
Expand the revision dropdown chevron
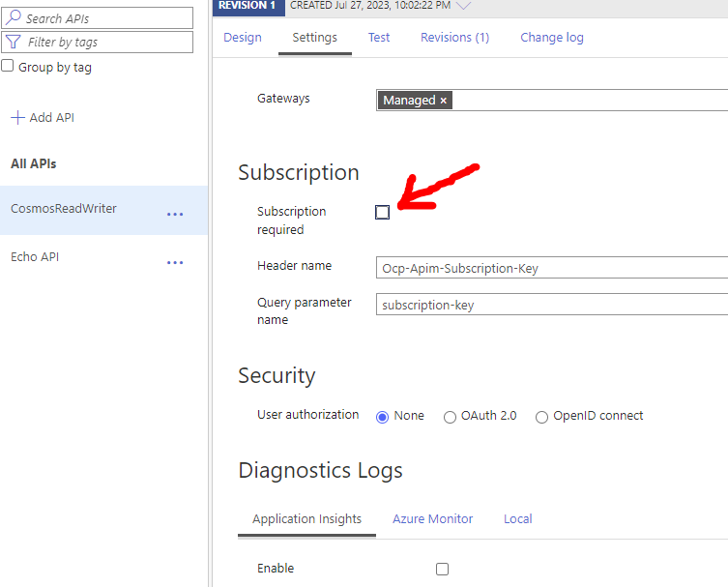pyautogui.click(x=463, y=6)
